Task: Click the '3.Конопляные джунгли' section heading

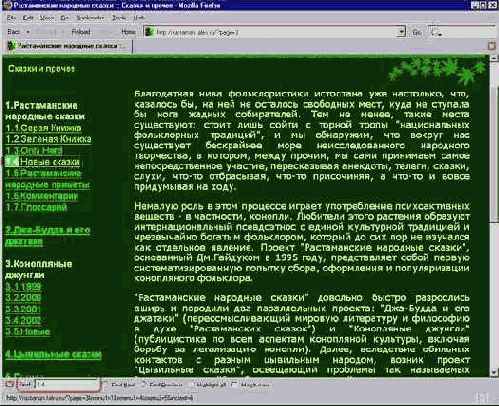Action: point(39,270)
